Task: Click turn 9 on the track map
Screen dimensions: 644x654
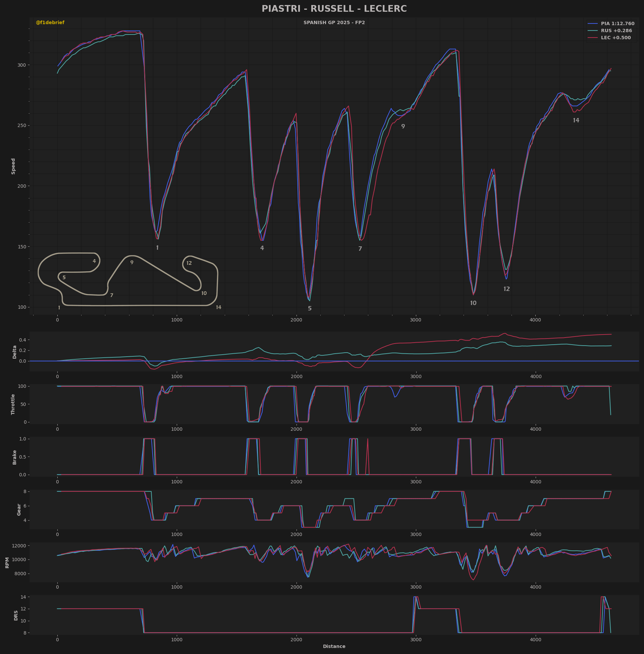Action: (131, 262)
